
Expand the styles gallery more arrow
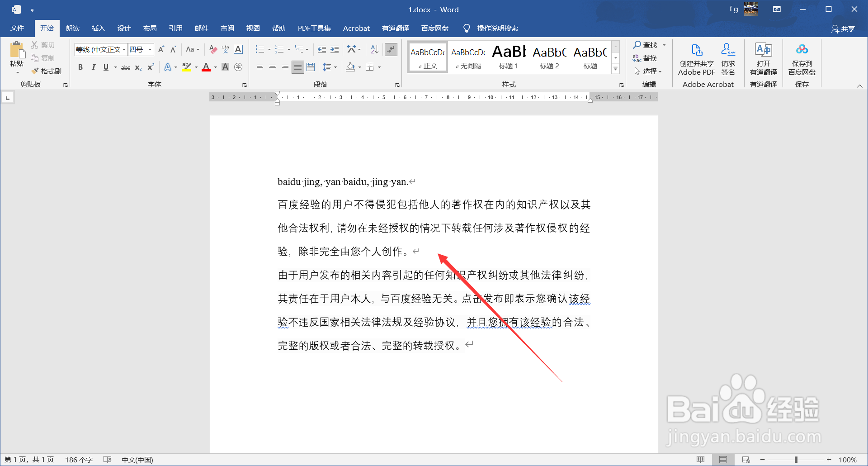point(616,68)
